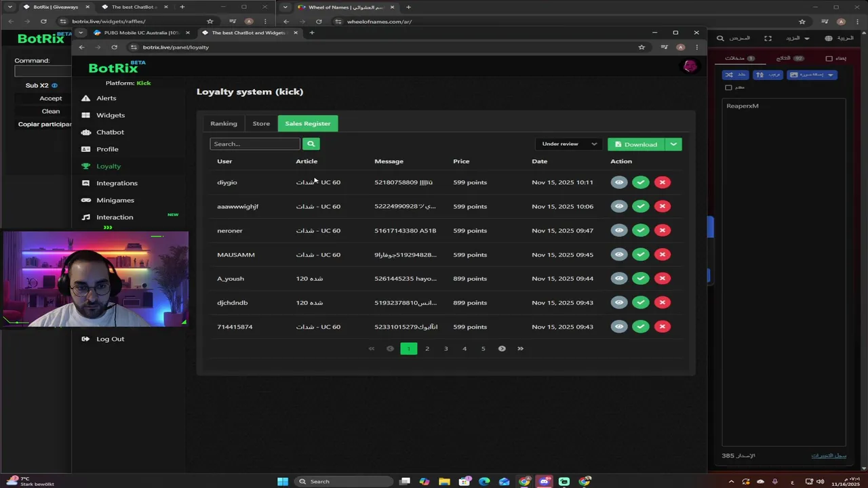Image resolution: width=868 pixels, height=488 pixels.
Task: Tick the checkbox below the shuffle button
Action: pos(728,87)
